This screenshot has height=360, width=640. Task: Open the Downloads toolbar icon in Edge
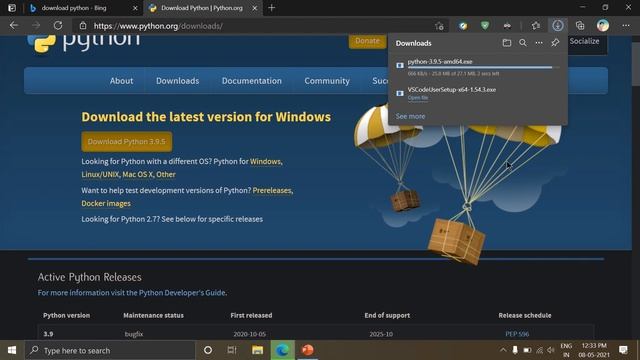pos(558,26)
